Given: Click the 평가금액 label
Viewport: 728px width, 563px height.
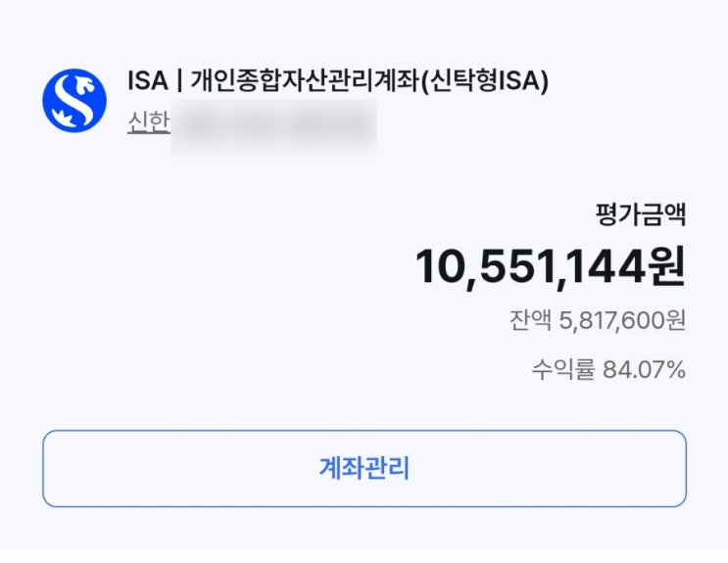Looking at the screenshot, I should 640,214.
